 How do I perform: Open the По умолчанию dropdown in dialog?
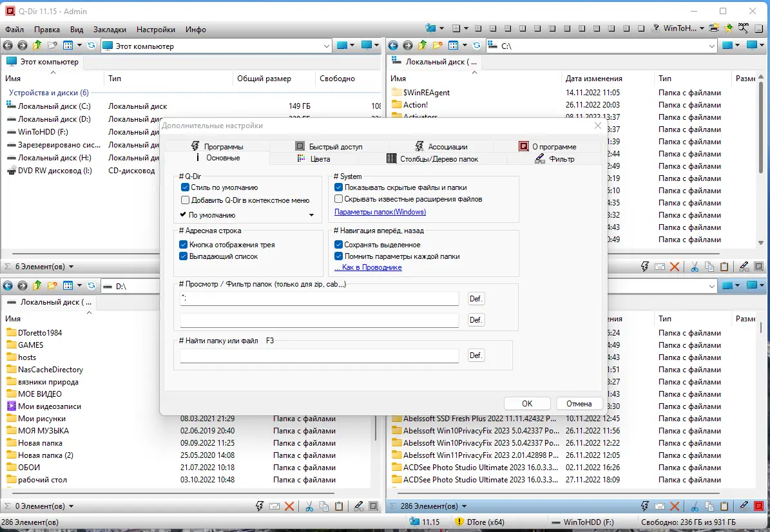point(248,215)
